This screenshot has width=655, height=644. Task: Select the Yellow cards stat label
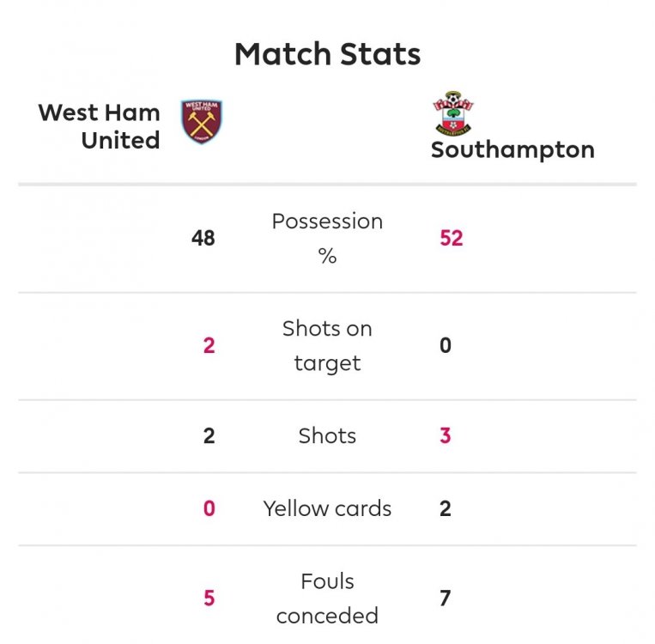(x=327, y=508)
